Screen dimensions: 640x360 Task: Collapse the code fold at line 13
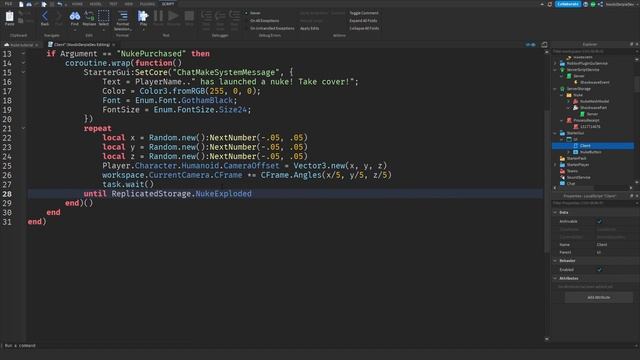[23, 53]
